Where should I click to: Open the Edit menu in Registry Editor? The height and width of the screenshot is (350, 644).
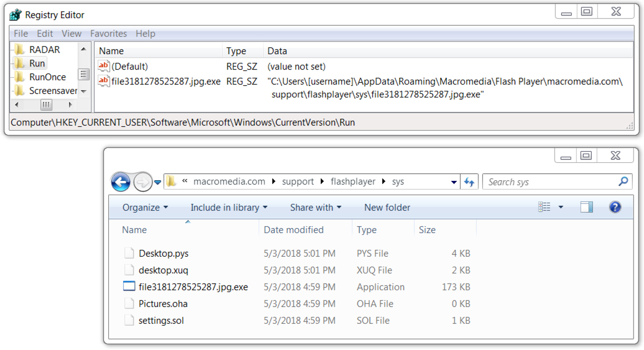[x=45, y=34]
